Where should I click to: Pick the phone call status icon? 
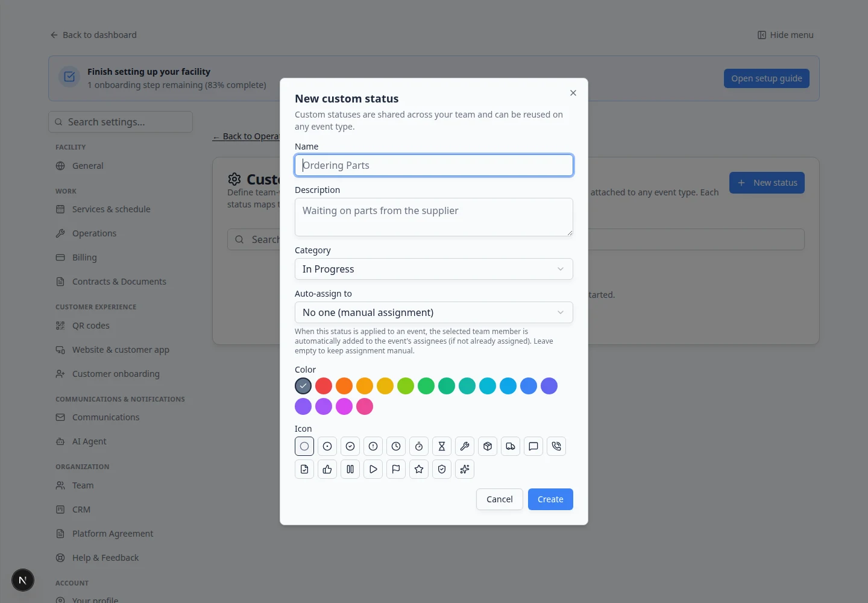point(556,446)
